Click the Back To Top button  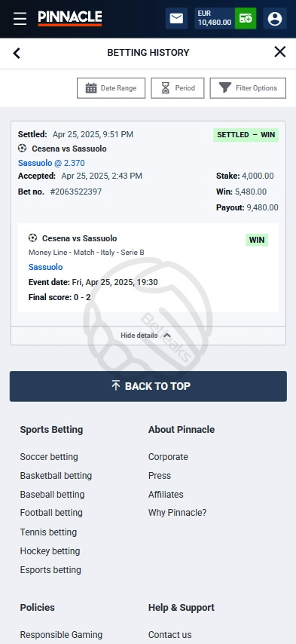tap(148, 386)
